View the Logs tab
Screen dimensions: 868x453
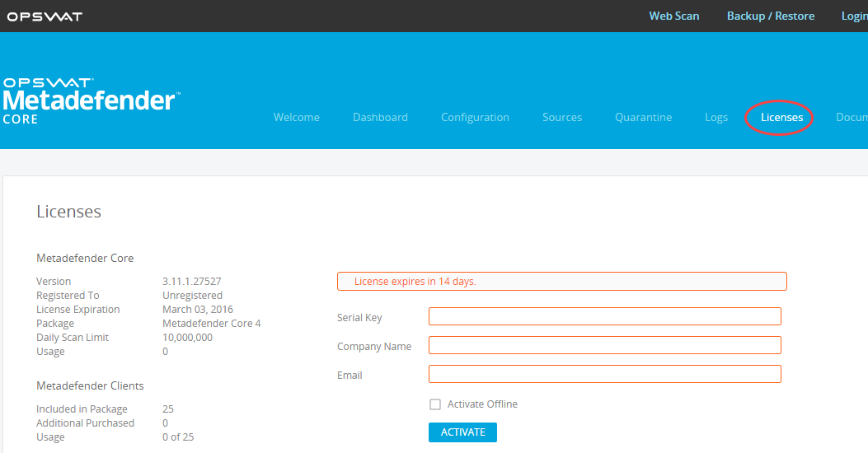716,117
